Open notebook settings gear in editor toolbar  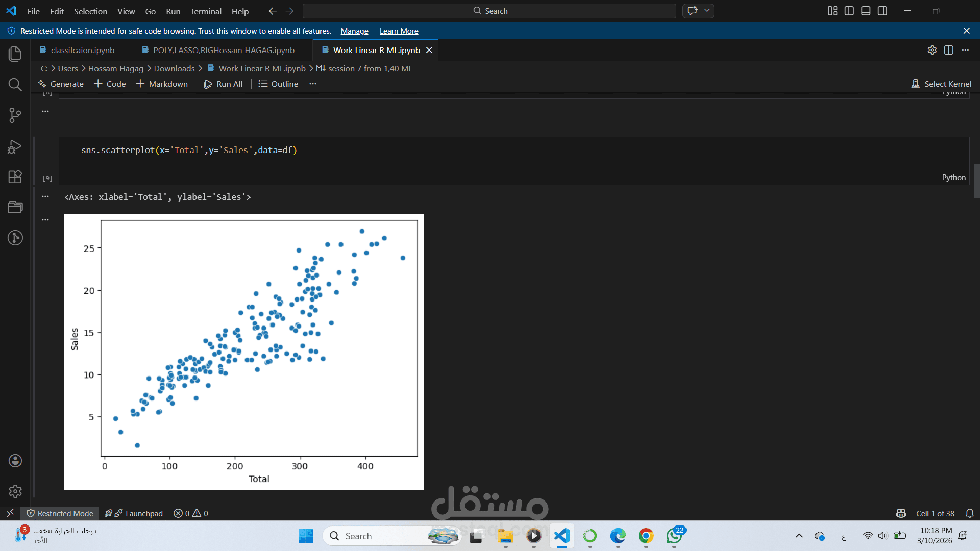click(932, 50)
